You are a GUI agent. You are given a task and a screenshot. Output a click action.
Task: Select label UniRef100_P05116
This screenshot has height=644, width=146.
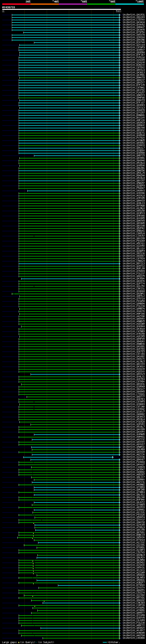point(133,58)
